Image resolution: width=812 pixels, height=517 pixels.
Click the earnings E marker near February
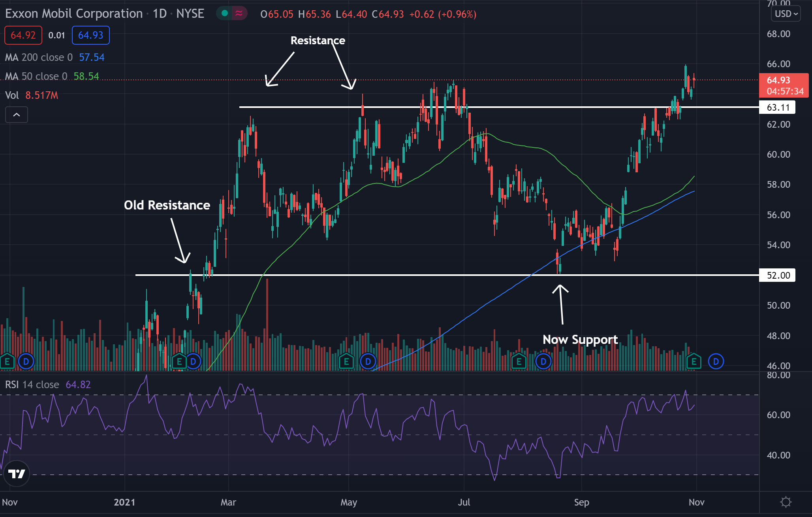tap(179, 361)
